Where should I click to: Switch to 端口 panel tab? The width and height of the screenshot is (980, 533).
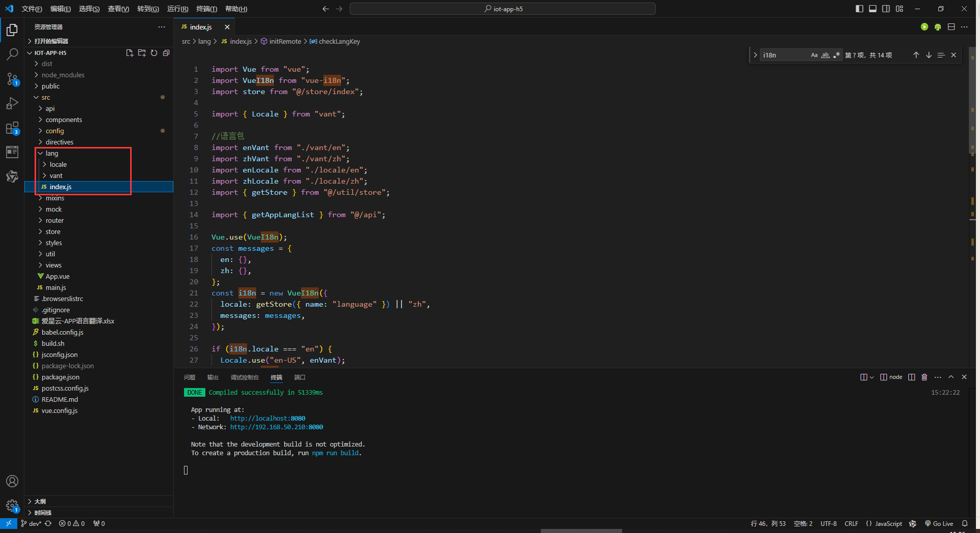tap(300, 377)
